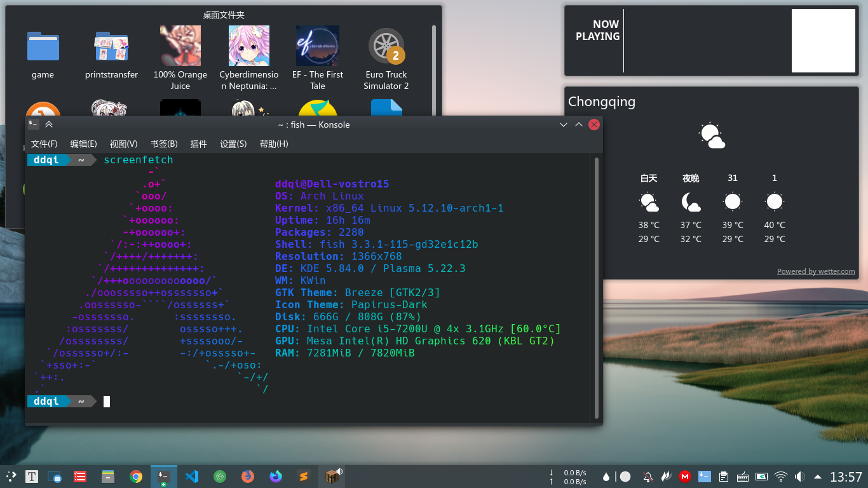Click the terminal prompt input cursor
Screen dimensions: 868x488
(107, 401)
